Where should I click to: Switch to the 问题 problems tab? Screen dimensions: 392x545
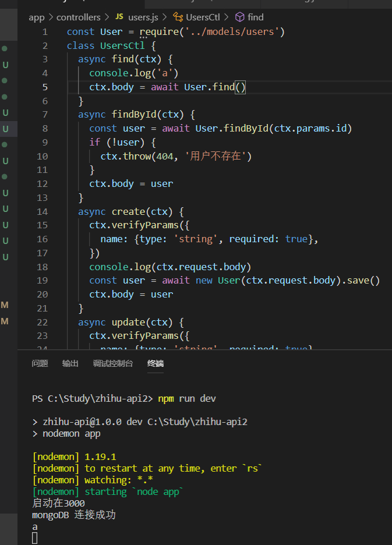click(x=40, y=363)
